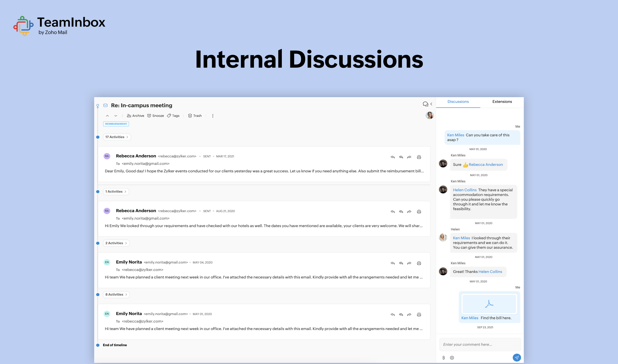Image resolution: width=618 pixels, height=364 pixels.
Task: Click RA avatar on MAR 17, 2021 email
Action: pyautogui.click(x=107, y=156)
